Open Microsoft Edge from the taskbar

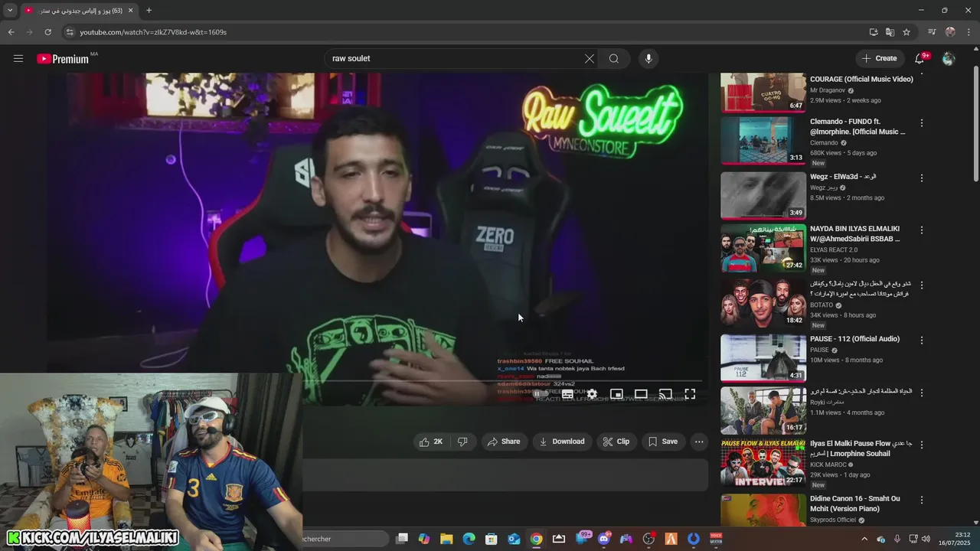coord(469,539)
